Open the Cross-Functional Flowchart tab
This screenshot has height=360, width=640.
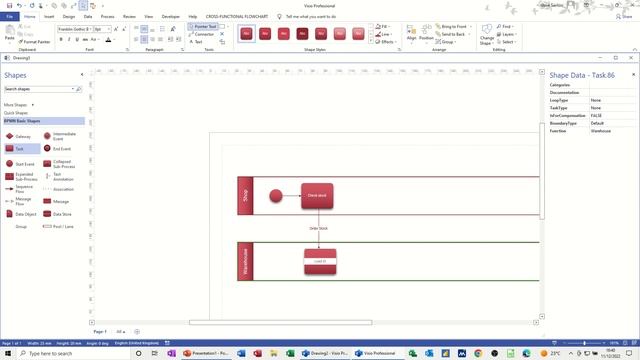click(237, 17)
